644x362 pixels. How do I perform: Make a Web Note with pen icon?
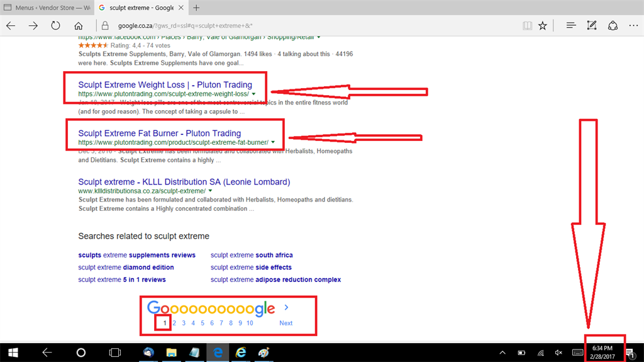click(591, 26)
